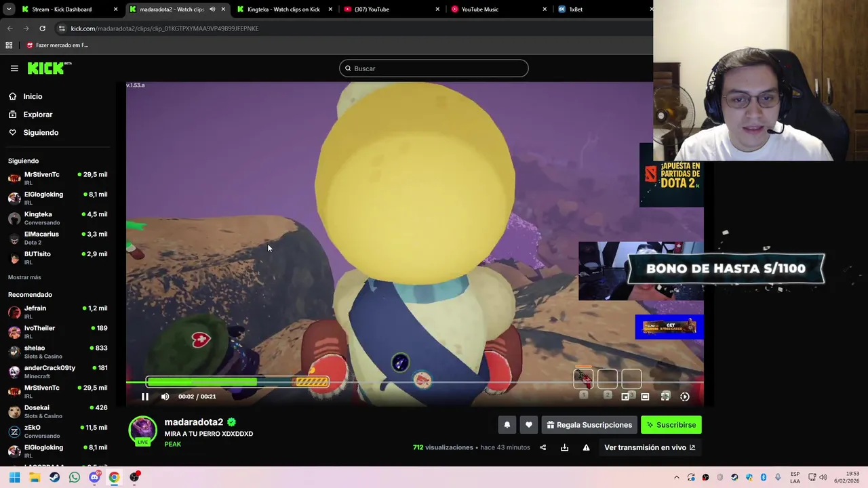Open madaradota2 channel avatar
The image size is (868, 488).
point(142,430)
